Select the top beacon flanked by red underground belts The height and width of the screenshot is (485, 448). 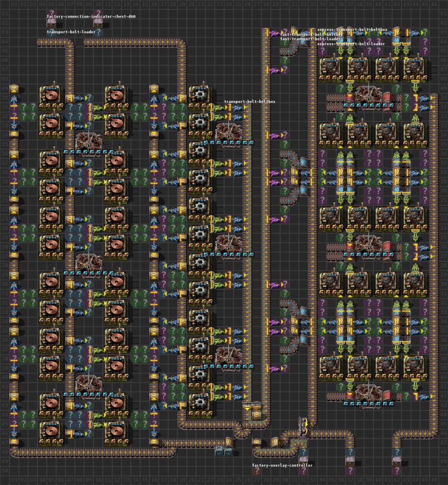[368, 97]
